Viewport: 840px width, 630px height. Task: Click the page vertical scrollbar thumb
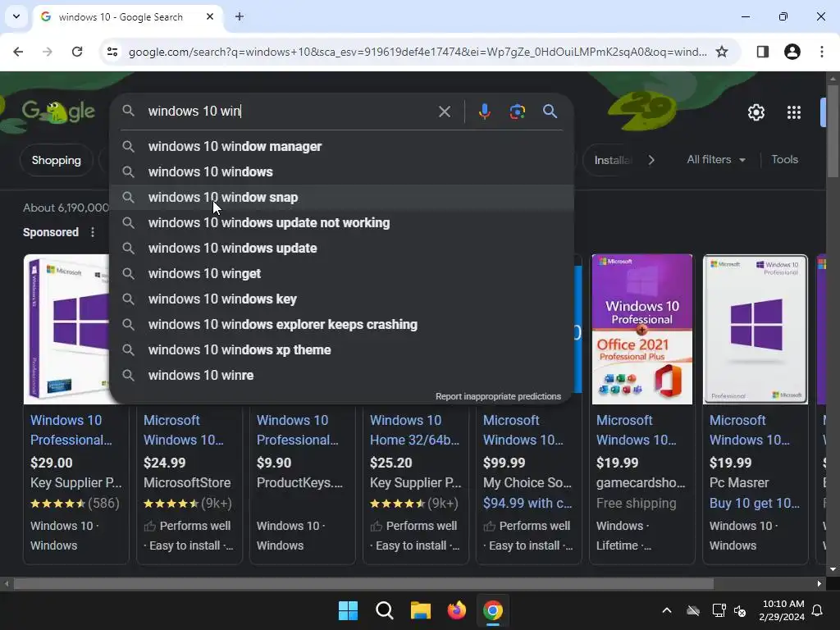(x=833, y=131)
